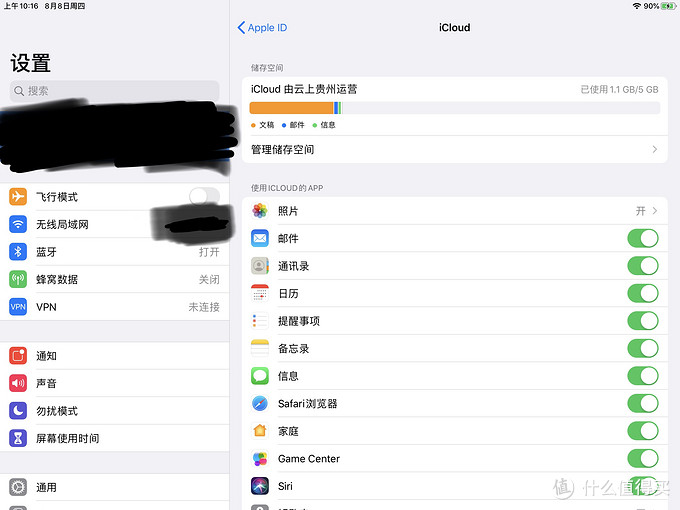Select VPN row showing 未连接
The width and height of the screenshot is (680, 510).
[x=115, y=307]
